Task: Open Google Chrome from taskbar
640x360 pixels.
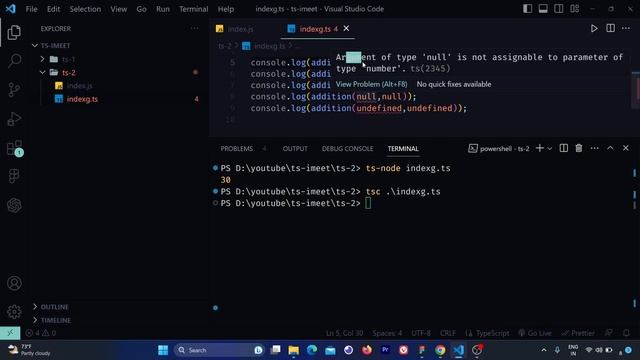Action: pos(440,350)
